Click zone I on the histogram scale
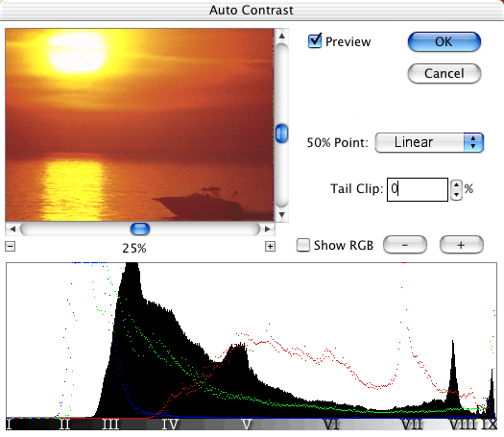Viewport: 504px width, 437px height. [9, 425]
